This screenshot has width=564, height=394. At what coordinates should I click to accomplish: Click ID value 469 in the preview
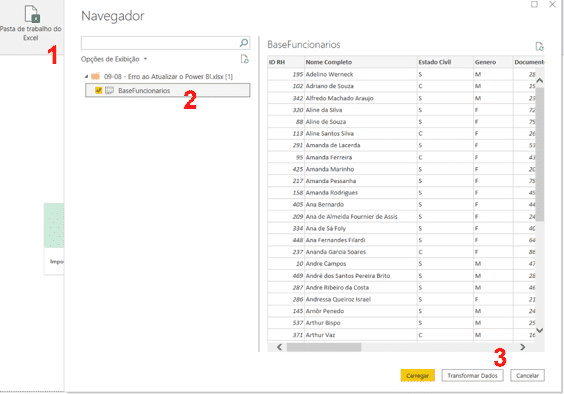coord(298,276)
